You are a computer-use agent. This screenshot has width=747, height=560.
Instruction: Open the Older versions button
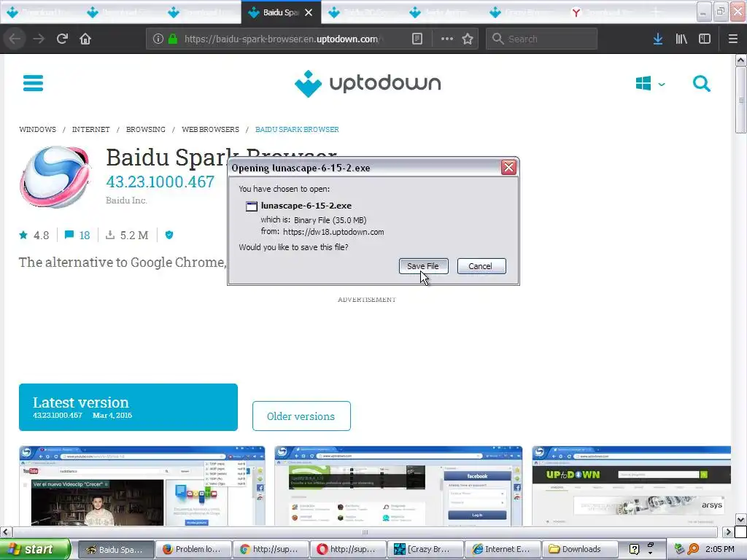tap(301, 416)
